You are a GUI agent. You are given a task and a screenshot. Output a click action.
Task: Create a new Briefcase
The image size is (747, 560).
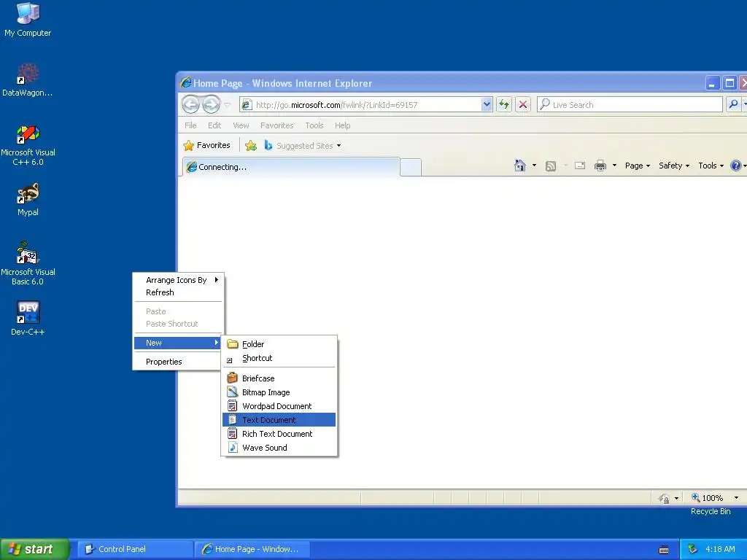coord(279,378)
